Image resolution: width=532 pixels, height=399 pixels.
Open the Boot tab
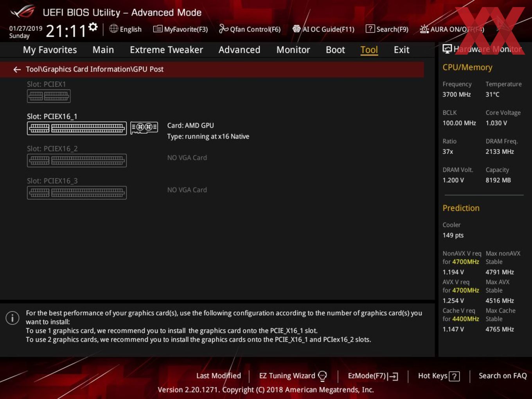335,50
